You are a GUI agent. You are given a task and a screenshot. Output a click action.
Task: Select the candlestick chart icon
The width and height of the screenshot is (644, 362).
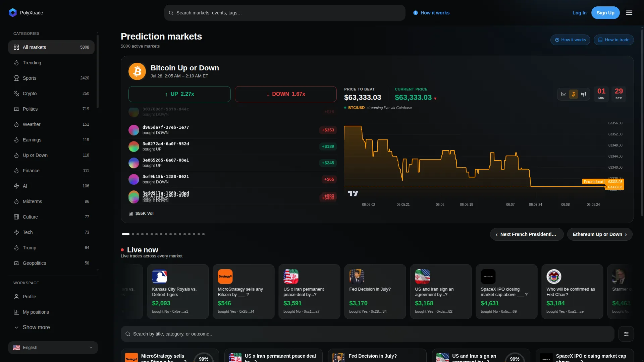tap(584, 94)
